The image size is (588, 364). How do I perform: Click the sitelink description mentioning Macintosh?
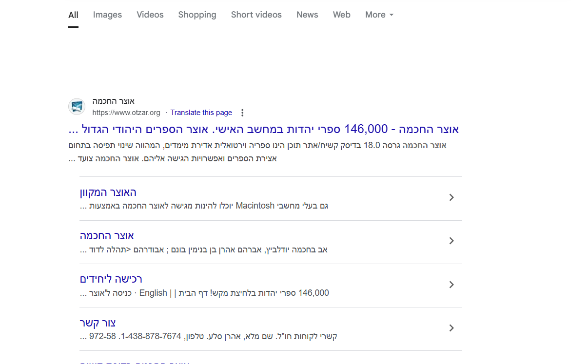click(204, 206)
